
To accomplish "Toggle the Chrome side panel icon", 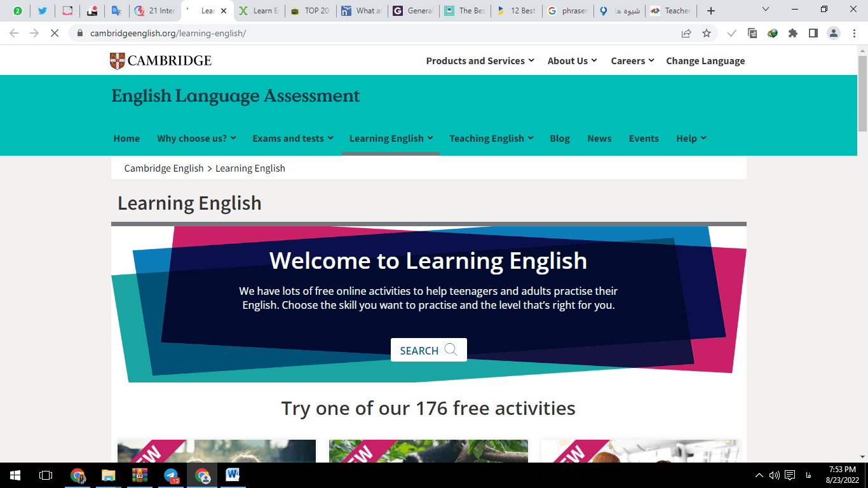I will pyautogui.click(x=813, y=33).
